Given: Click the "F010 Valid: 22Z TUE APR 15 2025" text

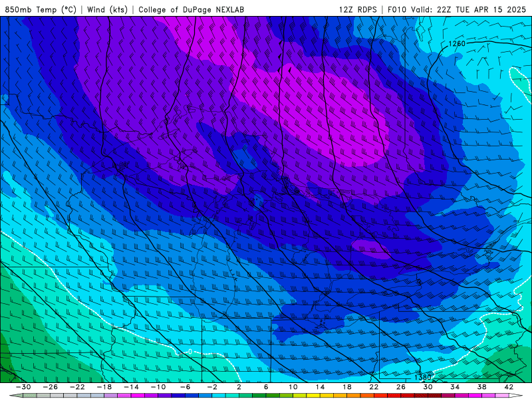Looking at the screenshot, I should (x=457, y=9).
